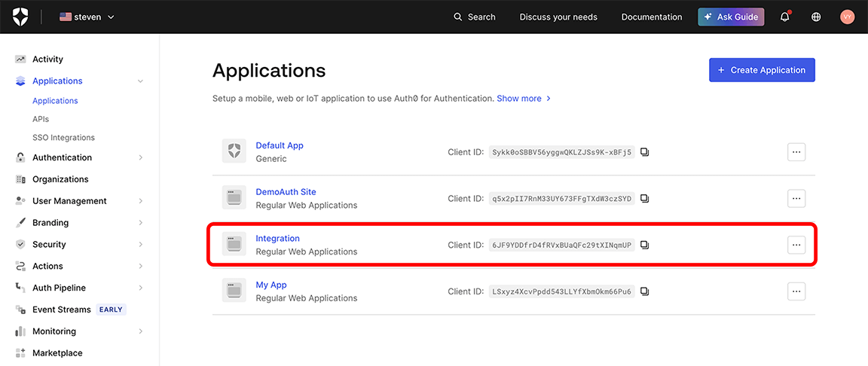Expand the Authentication section chevron

pos(141,157)
